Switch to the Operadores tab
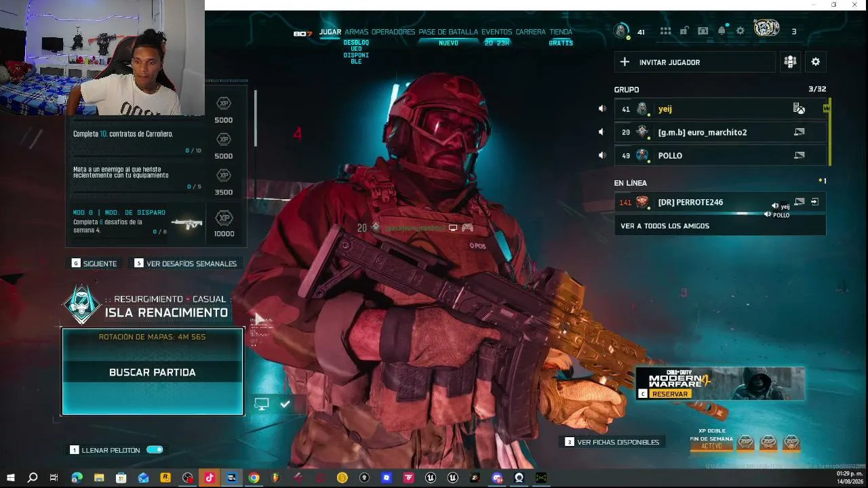Screen dimensions: 868x488 pos(393,32)
